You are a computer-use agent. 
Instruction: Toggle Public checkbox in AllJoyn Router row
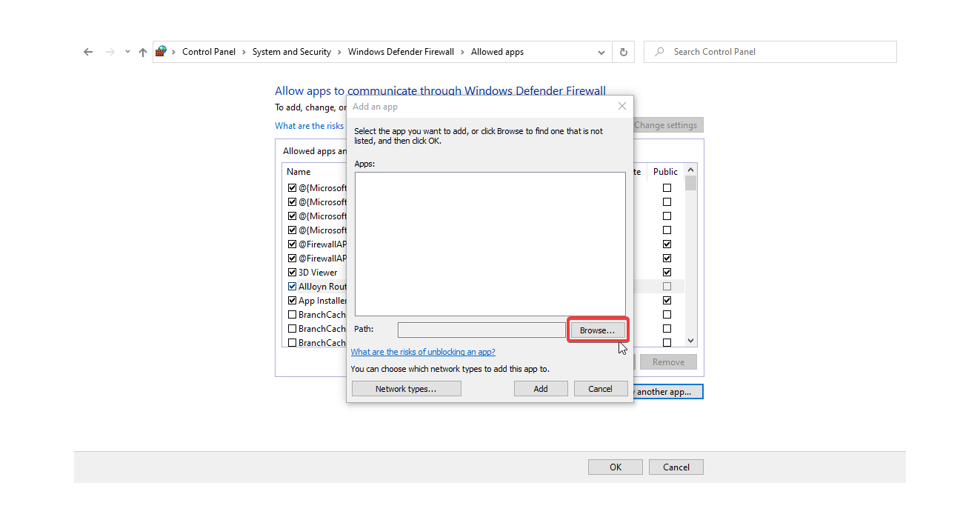point(667,287)
